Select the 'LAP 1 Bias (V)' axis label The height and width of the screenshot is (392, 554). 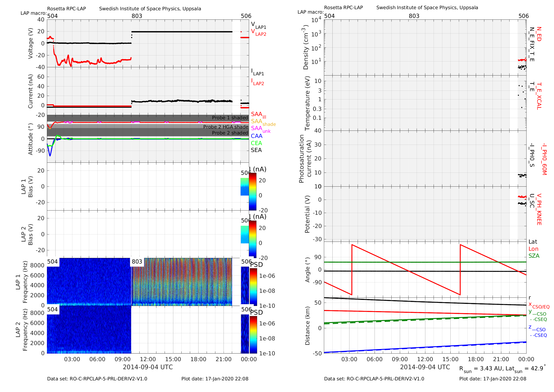(x=27, y=186)
